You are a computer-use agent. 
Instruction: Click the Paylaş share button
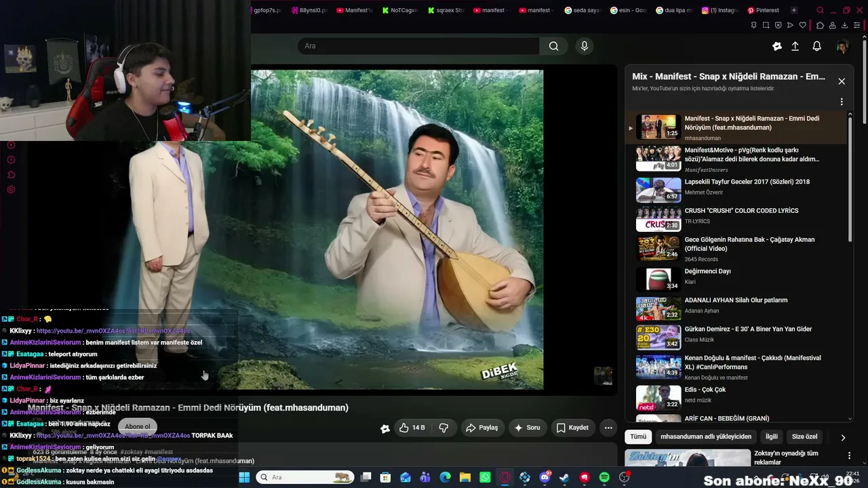coord(481,428)
